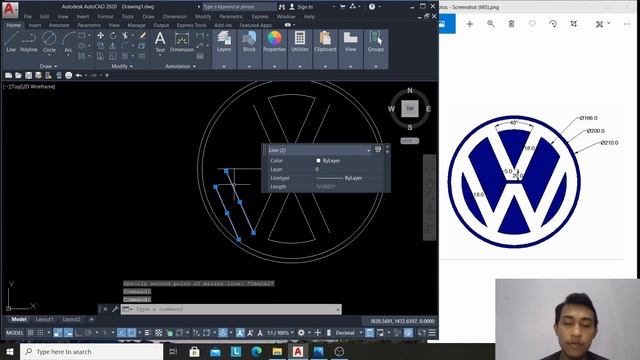Image resolution: width=640 pixels, height=360 pixels.
Task: Open the Sign In dropdown arrow
Action: (333, 7)
